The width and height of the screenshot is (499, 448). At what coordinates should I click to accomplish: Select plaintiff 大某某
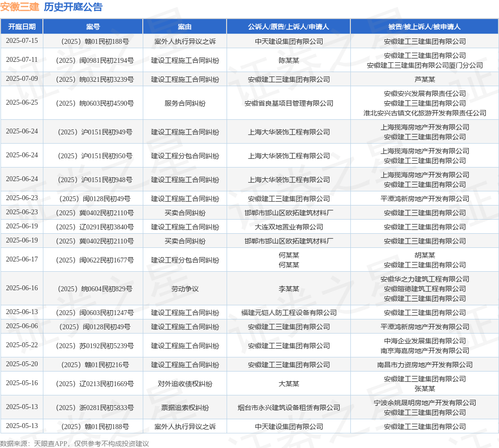[x=288, y=384]
